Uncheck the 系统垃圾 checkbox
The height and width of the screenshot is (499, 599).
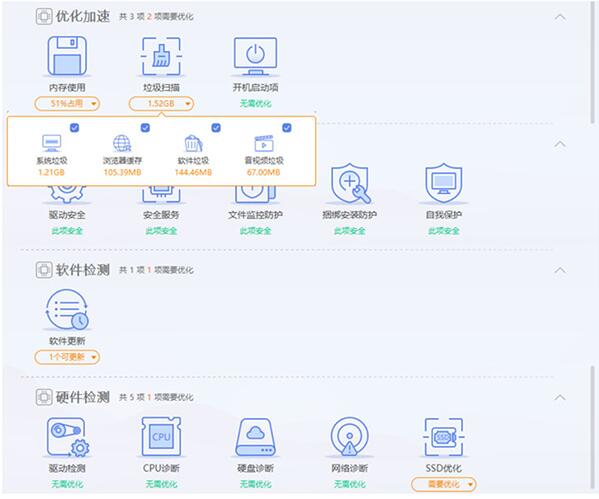(75, 128)
